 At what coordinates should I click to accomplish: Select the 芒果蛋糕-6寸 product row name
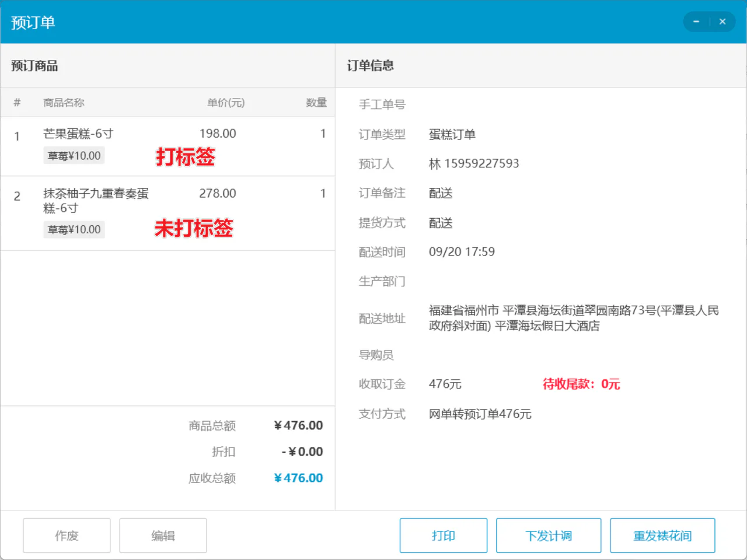[x=78, y=134]
